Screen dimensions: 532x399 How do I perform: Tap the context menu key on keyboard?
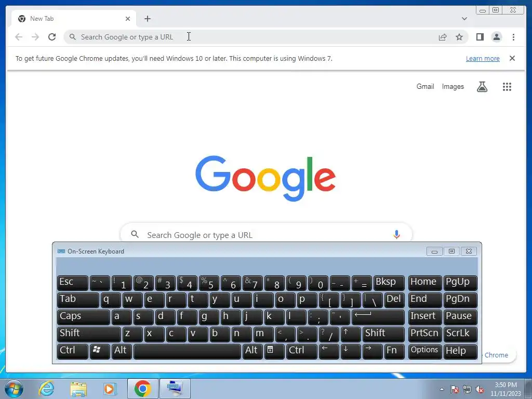pos(274,351)
